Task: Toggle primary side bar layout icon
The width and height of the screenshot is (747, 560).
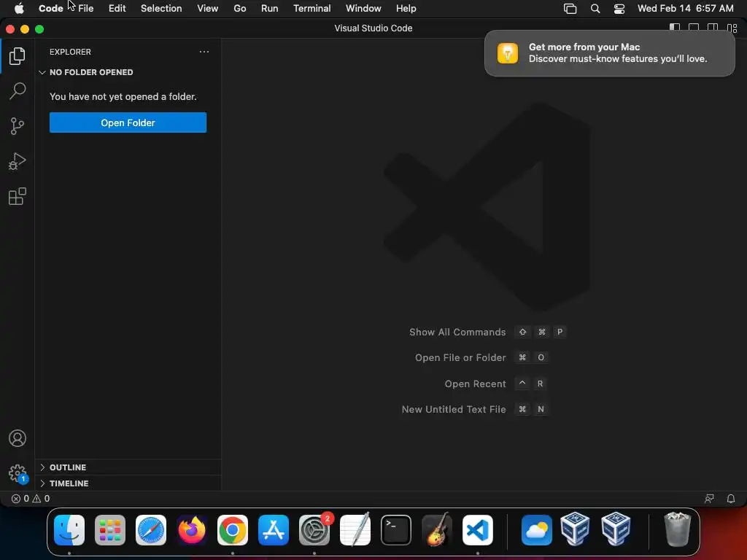Action: [675, 28]
